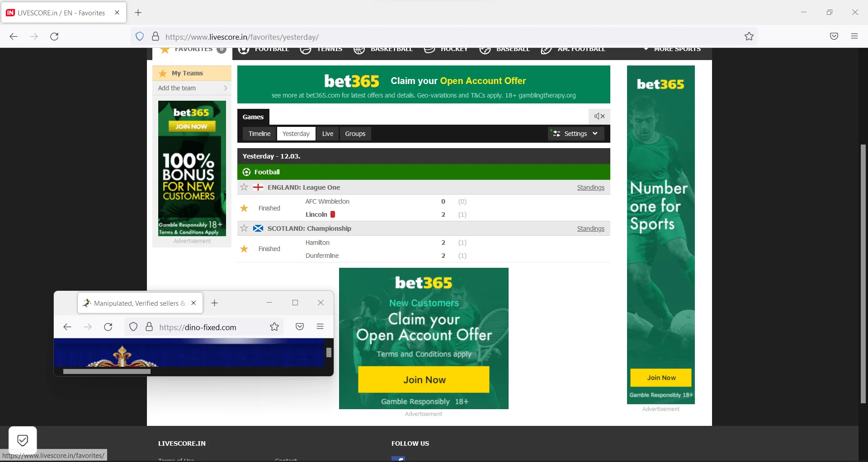868x462 pixels.
Task: Click Lincoln's red card icon
Action: click(333, 215)
